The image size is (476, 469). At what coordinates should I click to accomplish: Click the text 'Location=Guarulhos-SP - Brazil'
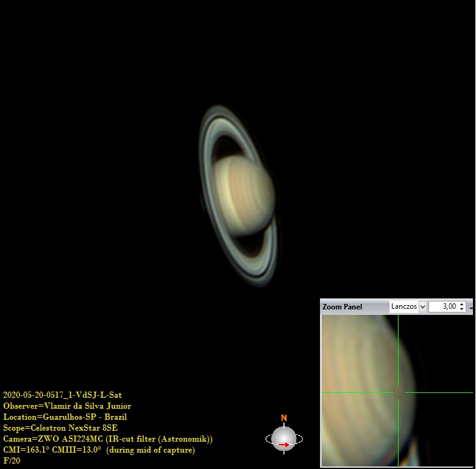coord(65,417)
